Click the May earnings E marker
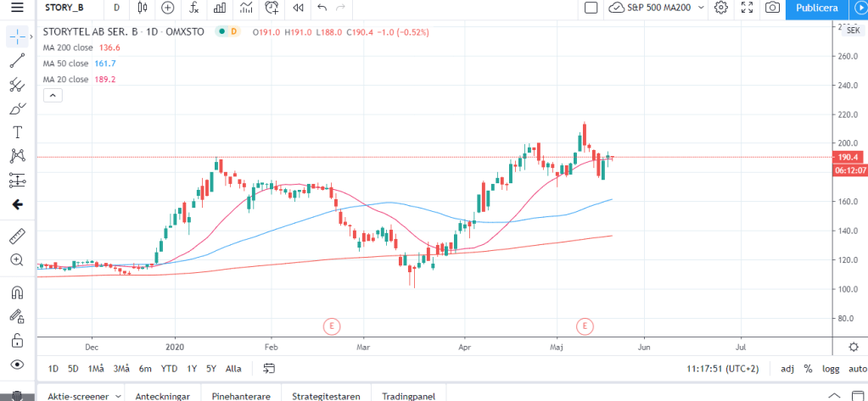Screen dimensions: 868x401 click(584, 326)
